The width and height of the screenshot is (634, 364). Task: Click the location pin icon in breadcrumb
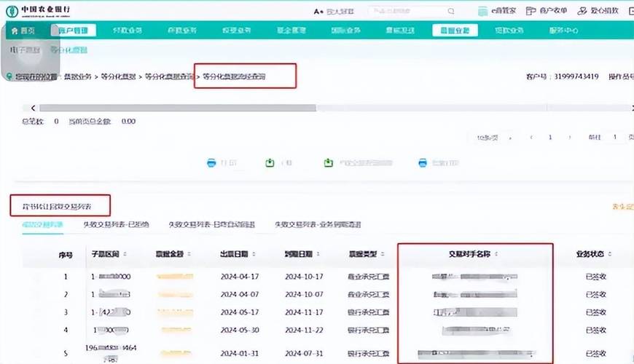9,76
